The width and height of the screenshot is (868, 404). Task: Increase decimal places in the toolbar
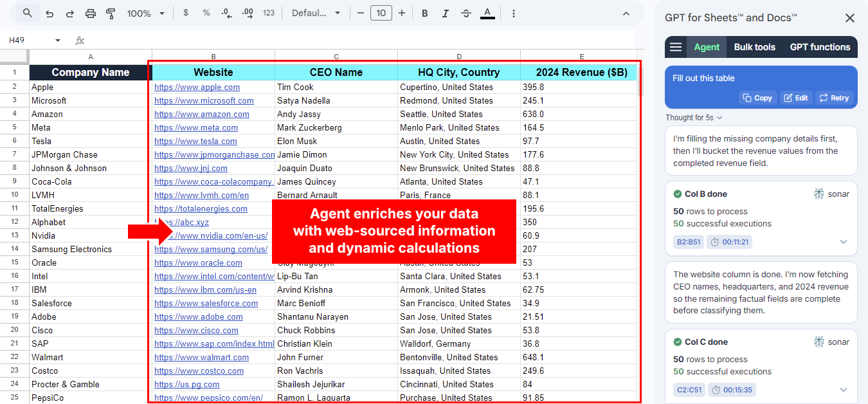tap(247, 12)
